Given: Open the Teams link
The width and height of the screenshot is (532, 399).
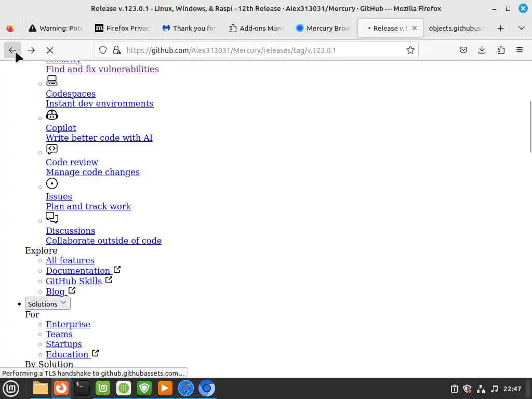Looking at the screenshot, I should tap(59, 334).
